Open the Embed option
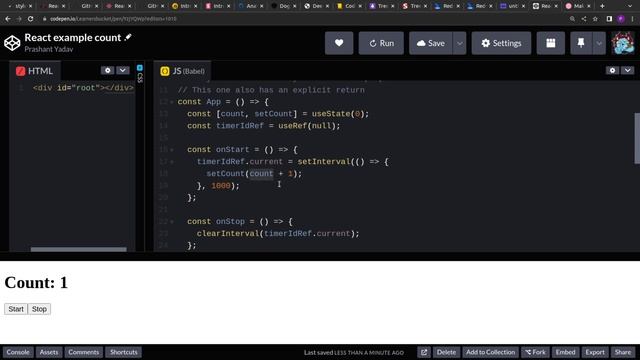 (565, 352)
